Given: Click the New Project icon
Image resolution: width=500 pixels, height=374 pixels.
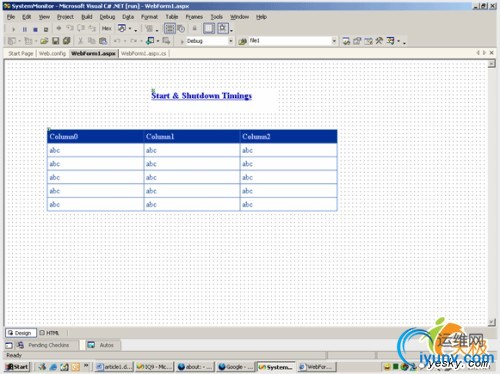Looking at the screenshot, I should point(12,41).
